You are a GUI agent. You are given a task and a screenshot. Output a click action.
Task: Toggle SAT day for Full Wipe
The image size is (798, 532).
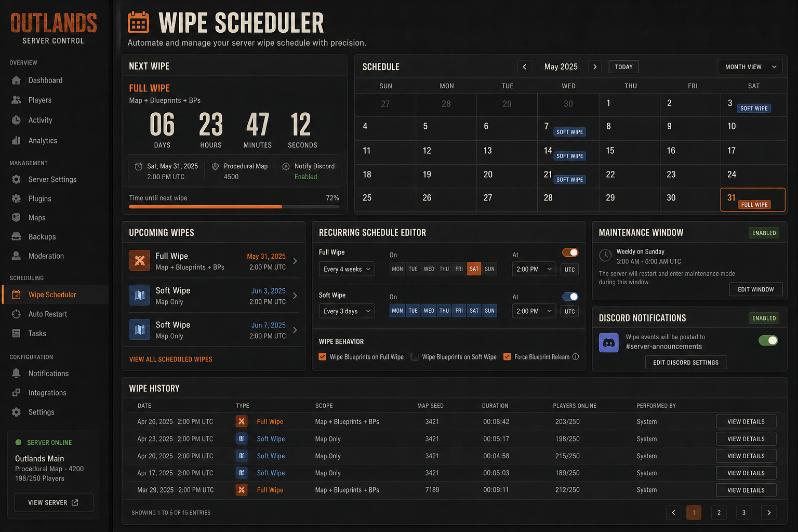474,269
